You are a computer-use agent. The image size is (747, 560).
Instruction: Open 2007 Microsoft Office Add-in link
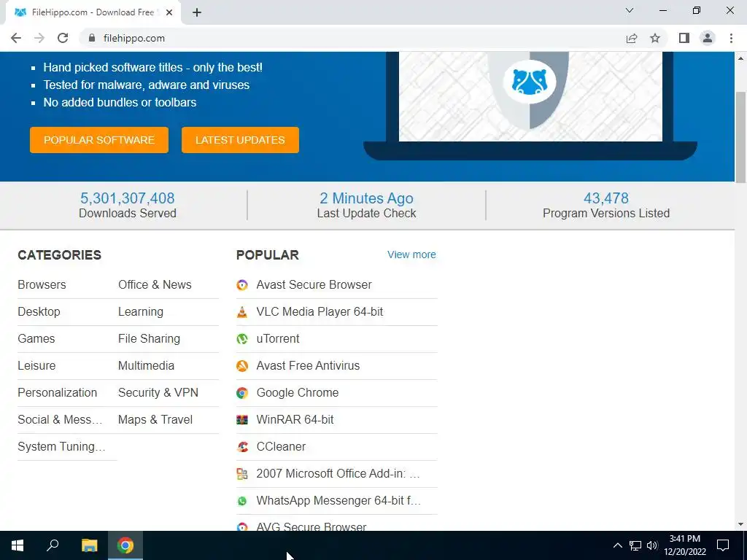coord(338,474)
